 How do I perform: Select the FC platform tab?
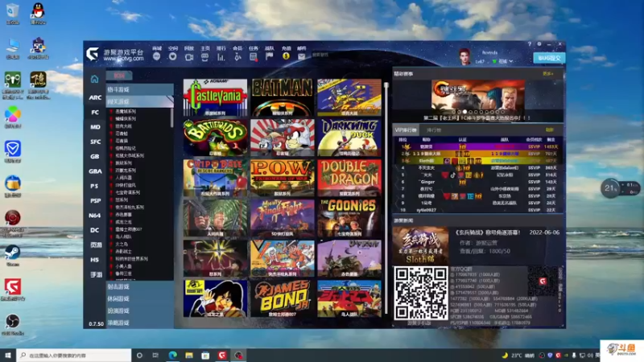click(95, 113)
